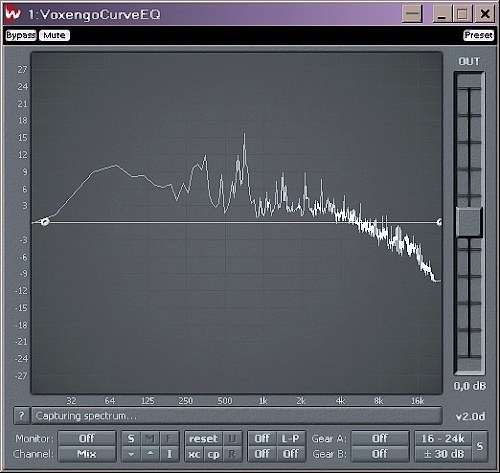The width and height of the screenshot is (500, 473).
Task: Click the Off button directly below L-P
Action: click(291, 454)
